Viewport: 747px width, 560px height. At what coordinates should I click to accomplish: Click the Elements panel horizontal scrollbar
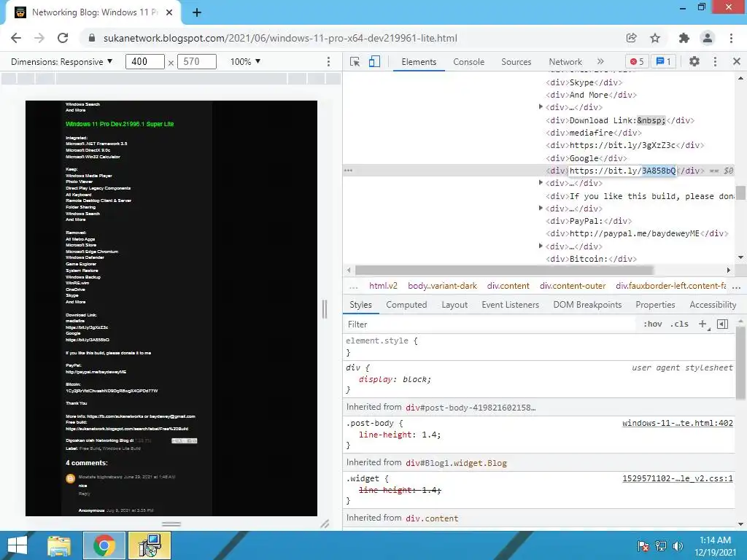click(x=504, y=270)
